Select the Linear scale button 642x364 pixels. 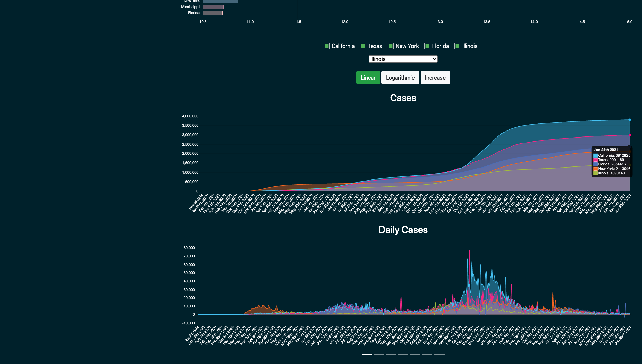pos(368,78)
